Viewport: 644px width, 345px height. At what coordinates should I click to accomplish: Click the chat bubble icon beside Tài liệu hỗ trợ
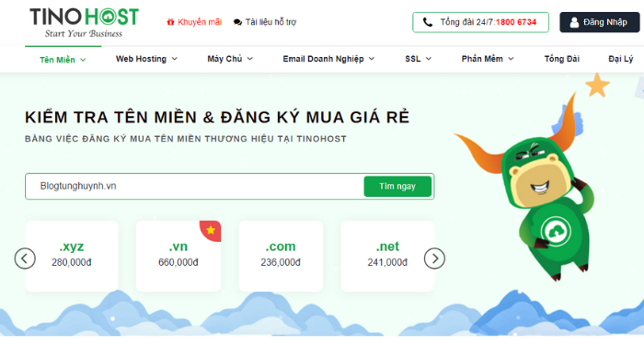tap(237, 22)
